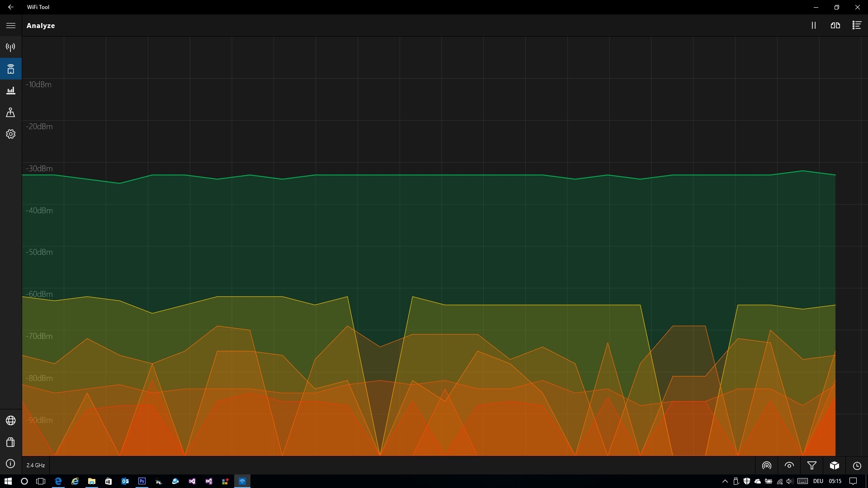
Task: Toggle the 3D cube view
Action: [x=835, y=465]
